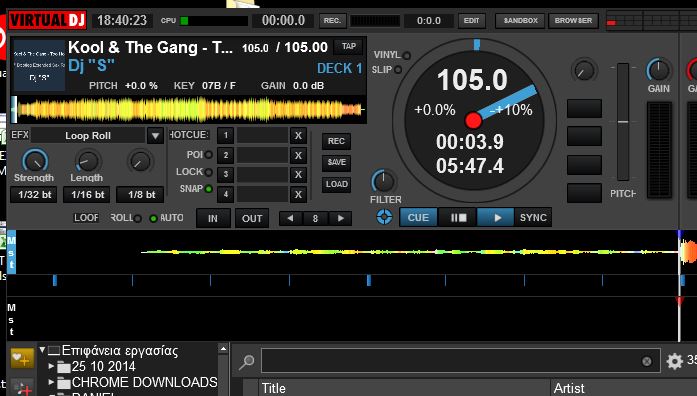
Task: Open the Loop Roll effect dropdown
Action: (x=155, y=136)
